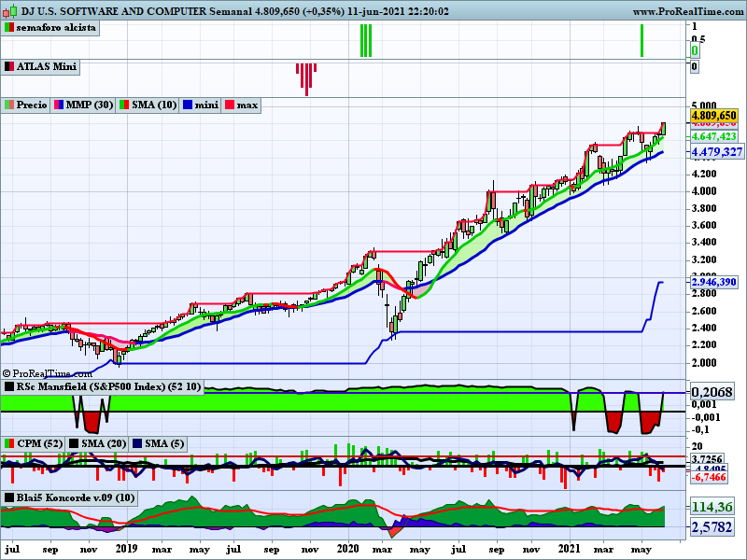Click the 2020 label on time axis
The height and width of the screenshot is (560, 747).
[347, 549]
